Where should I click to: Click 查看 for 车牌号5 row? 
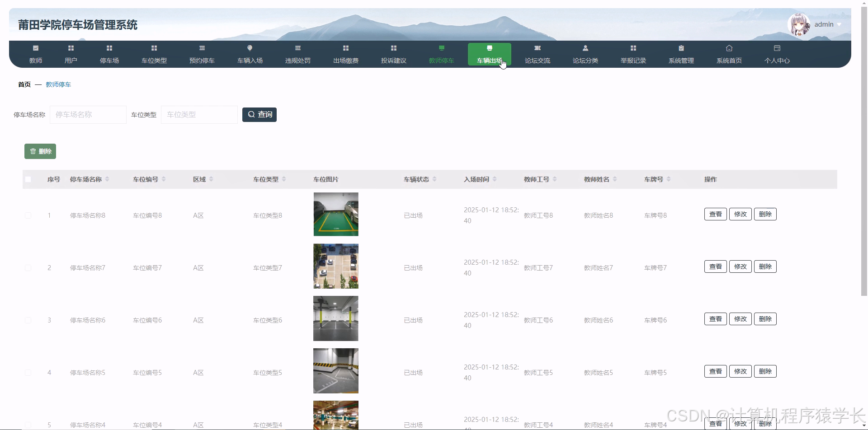pyautogui.click(x=715, y=371)
